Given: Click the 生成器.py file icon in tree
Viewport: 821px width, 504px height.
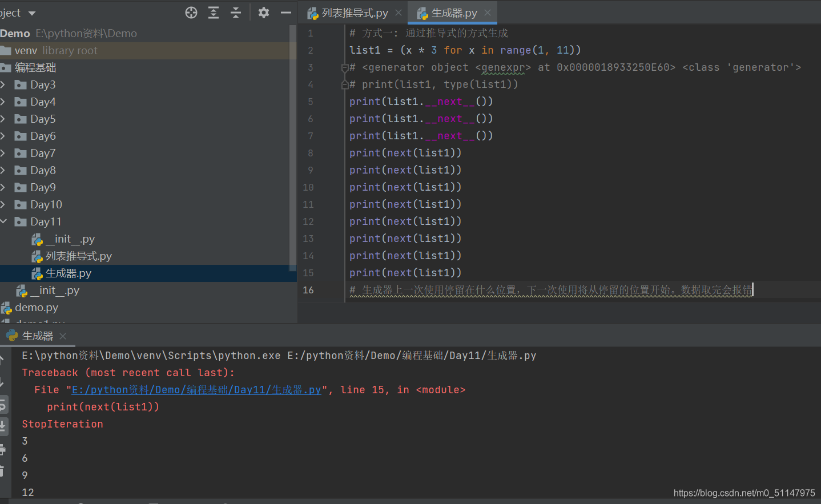Looking at the screenshot, I should [x=37, y=273].
